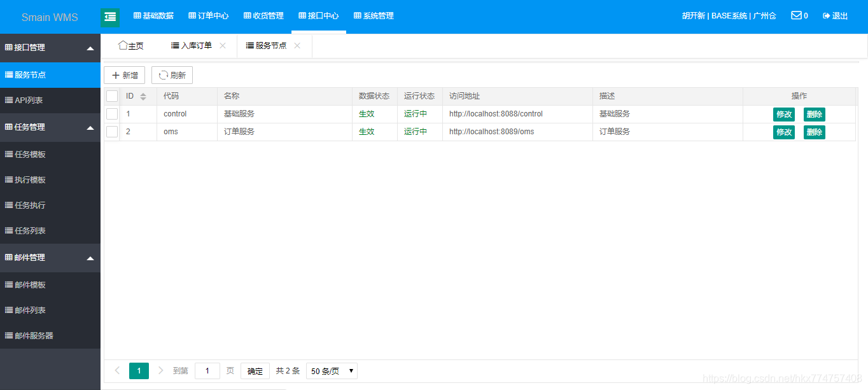The image size is (868, 390).
Task: Open the 接口中心 top menu
Action: point(319,16)
